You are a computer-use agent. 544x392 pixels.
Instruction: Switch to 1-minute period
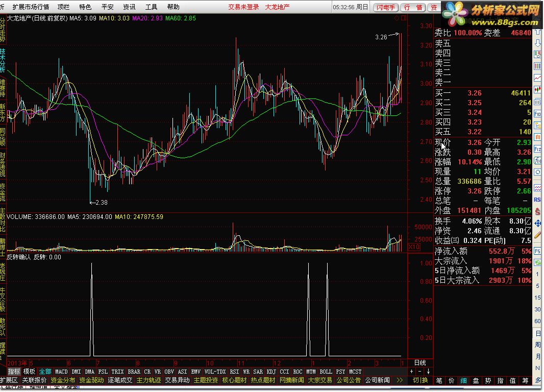coord(537,274)
